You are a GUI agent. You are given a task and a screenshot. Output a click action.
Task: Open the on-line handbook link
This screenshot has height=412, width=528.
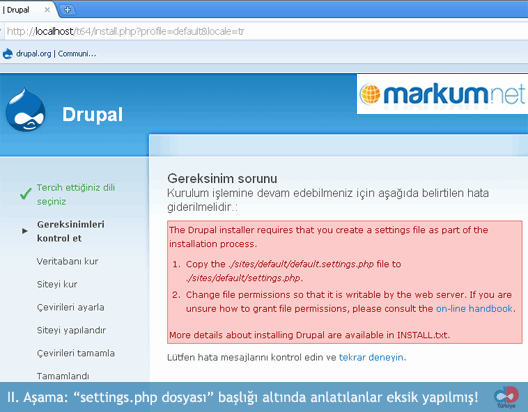coord(474,308)
